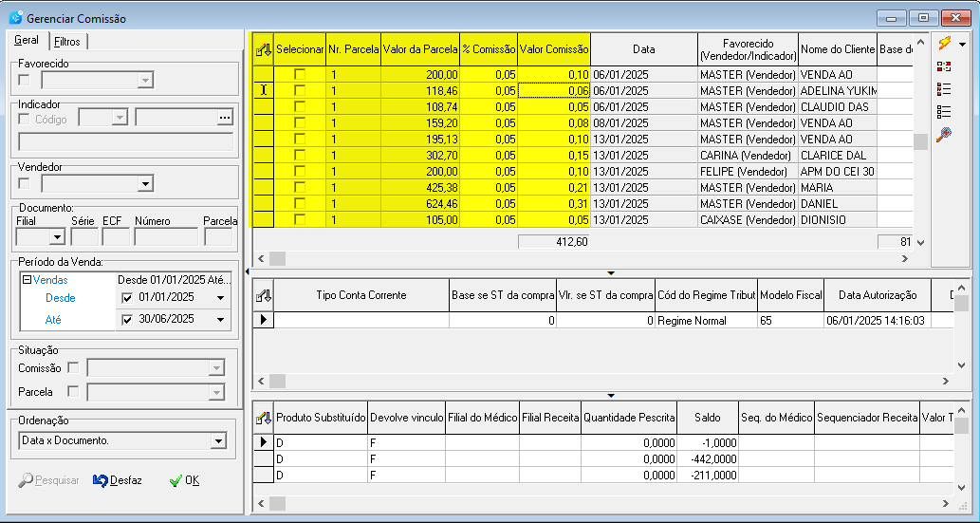Uncheck the Desde 01/01/2025 date checkbox

pos(127,298)
